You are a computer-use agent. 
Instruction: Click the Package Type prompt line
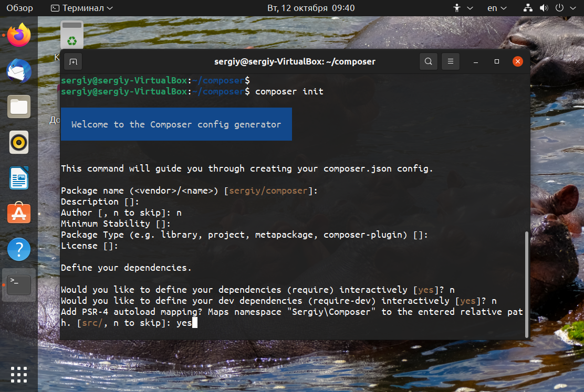coord(244,235)
